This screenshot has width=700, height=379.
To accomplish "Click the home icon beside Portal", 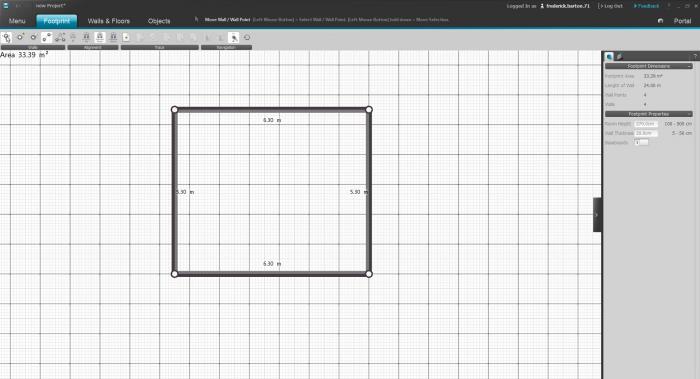I will click(660, 21).
